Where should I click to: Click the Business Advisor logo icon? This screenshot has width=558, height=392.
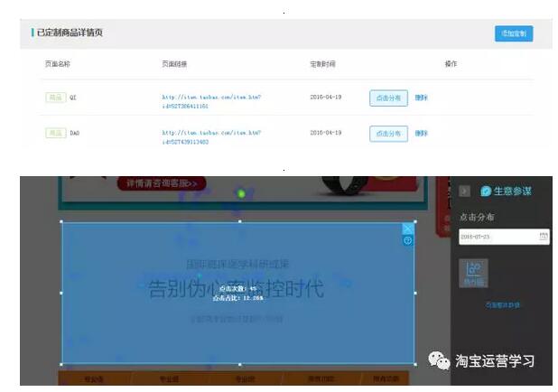point(486,191)
